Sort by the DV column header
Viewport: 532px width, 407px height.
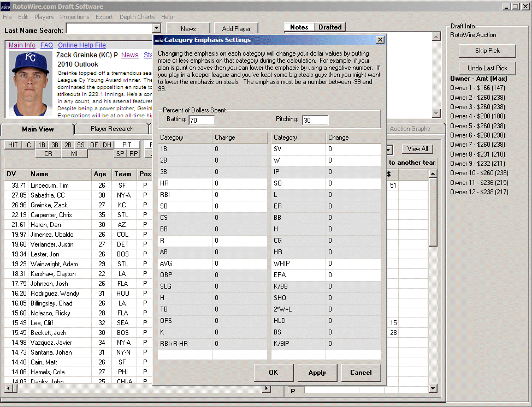(x=16, y=174)
